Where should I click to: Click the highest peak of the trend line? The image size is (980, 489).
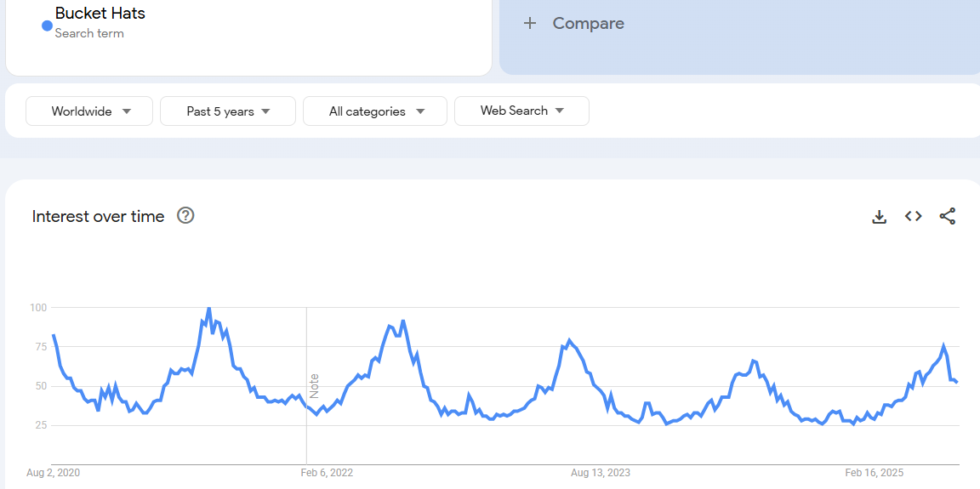(209, 309)
